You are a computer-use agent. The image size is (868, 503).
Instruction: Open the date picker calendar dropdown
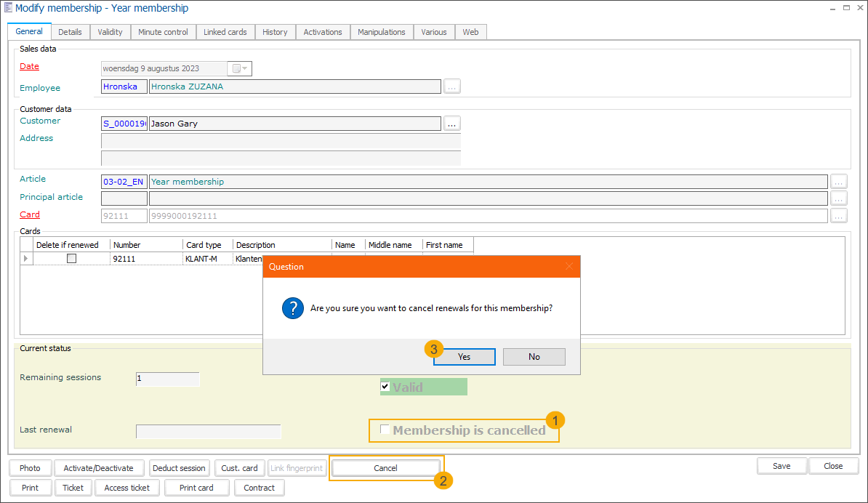pyautogui.click(x=240, y=69)
